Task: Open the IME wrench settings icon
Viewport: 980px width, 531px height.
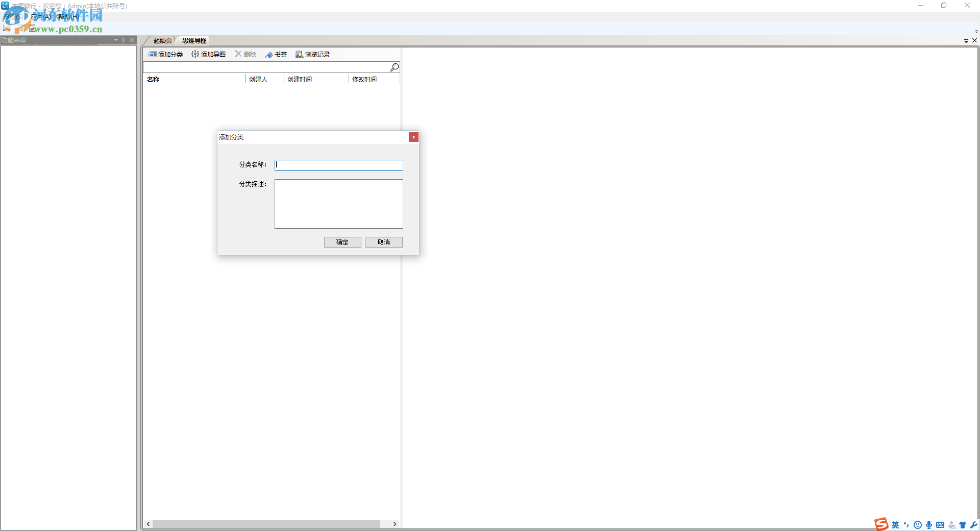Action: coord(974,525)
